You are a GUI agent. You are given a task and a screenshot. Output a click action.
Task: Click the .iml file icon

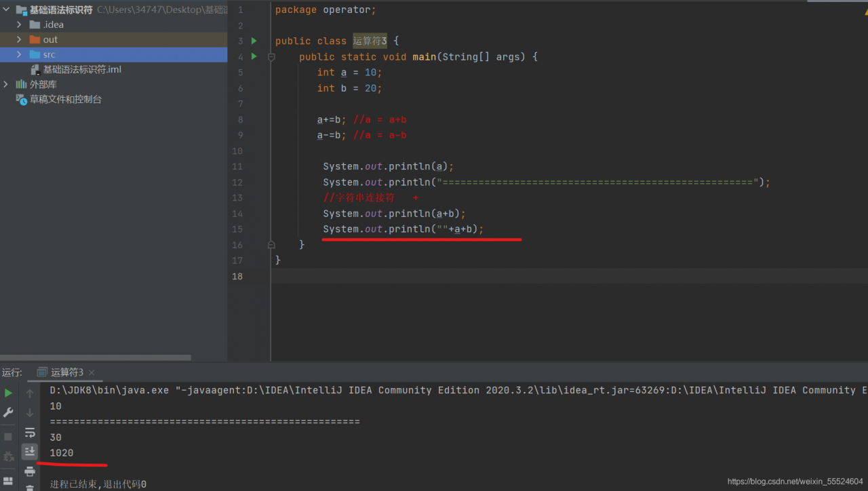click(x=36, y=69)
